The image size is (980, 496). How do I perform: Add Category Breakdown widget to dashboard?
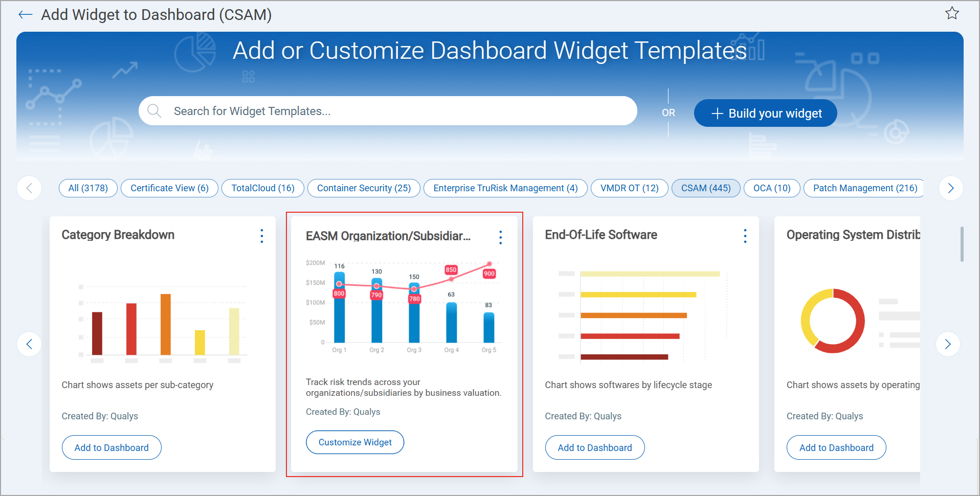[x=112, y=447]
